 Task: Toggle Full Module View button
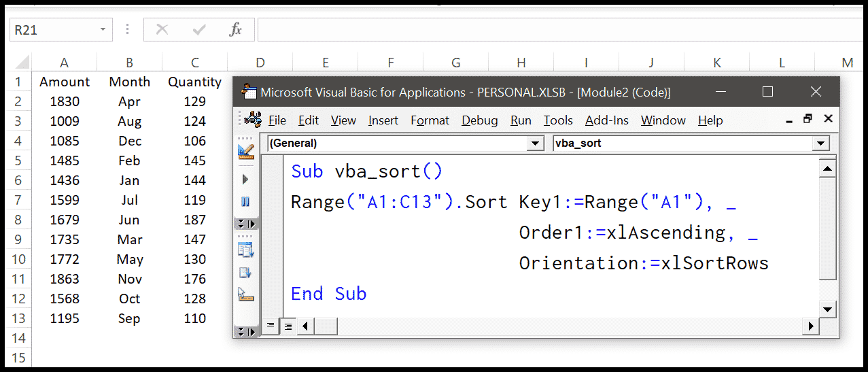point(288,326)
